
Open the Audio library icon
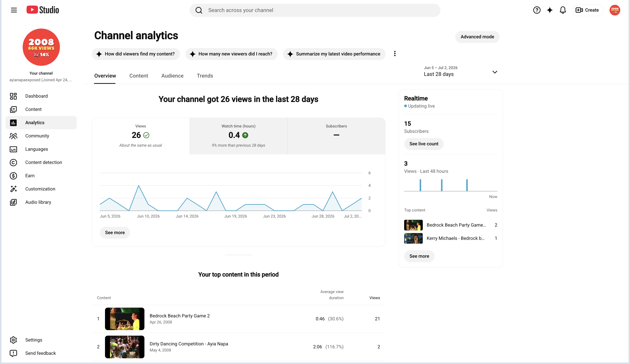point(13,202)
